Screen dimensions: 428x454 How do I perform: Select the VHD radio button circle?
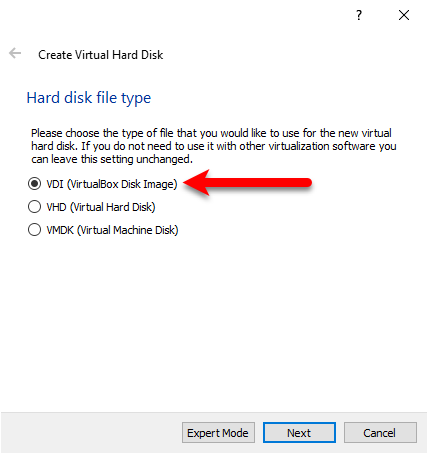pyautogui.click(x=34, y=207)
